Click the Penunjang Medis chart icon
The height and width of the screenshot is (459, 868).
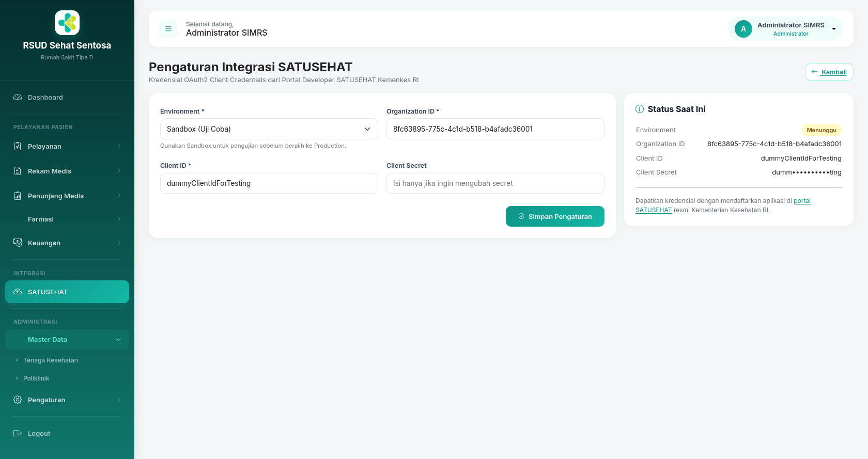tap(18, 196)
